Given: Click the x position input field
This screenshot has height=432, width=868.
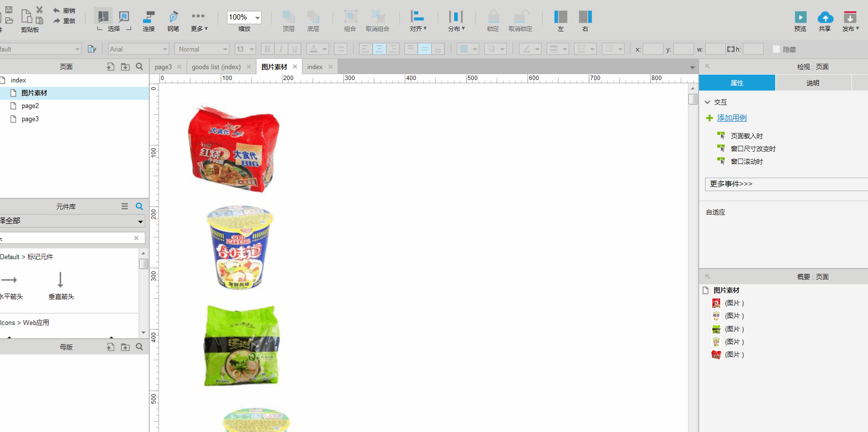Looking at the screenshot, I should (653, 49).
